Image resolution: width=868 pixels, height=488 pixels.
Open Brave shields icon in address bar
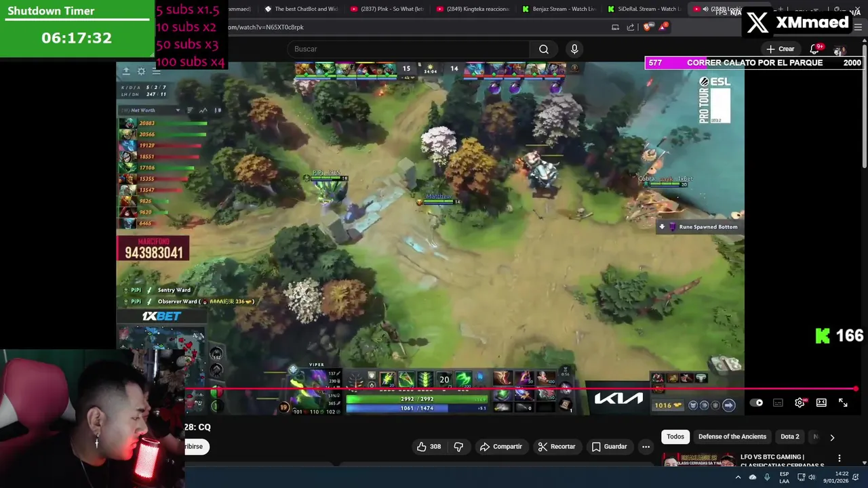(x=646, y=27)
